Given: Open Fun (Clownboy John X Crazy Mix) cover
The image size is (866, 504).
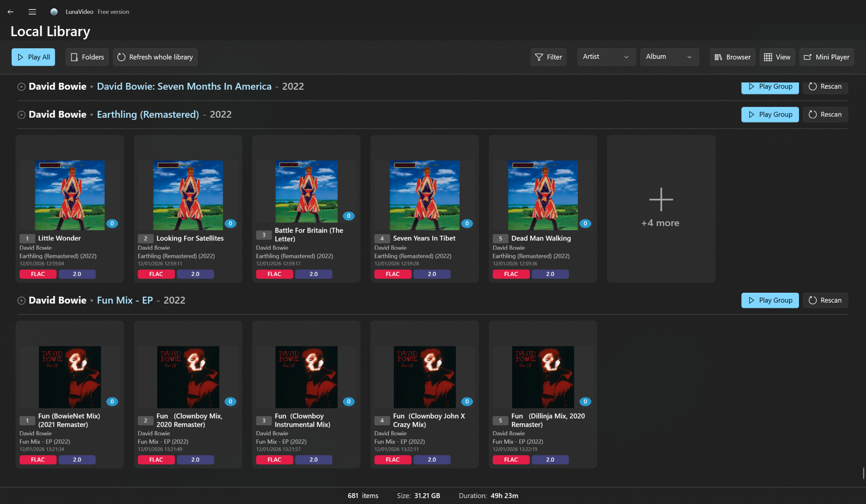Looking at the screenshot, I should [x=425, y=377].
